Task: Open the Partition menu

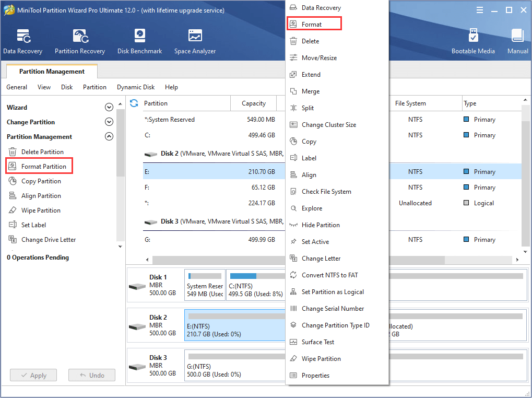Action: [x=94, y=87]
